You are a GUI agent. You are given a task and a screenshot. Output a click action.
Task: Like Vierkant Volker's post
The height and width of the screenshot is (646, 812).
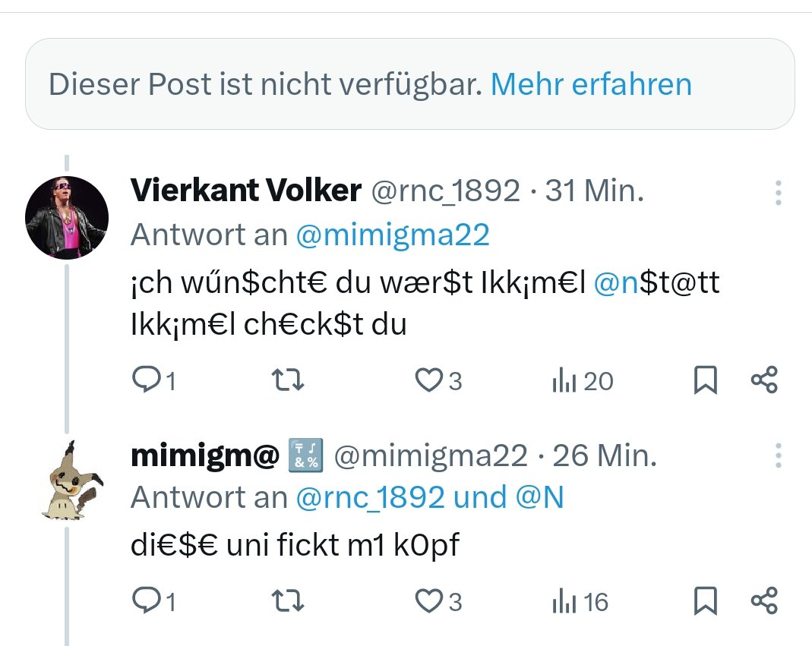pyautogui.click(x=429, y=380)
